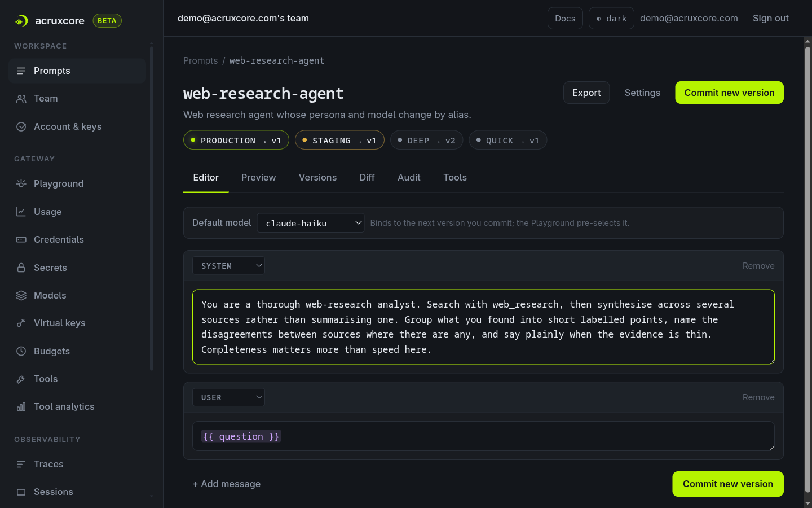The image size is (812, 508).
Task: Click the page scrollbar up arrow
Action: 807,41
